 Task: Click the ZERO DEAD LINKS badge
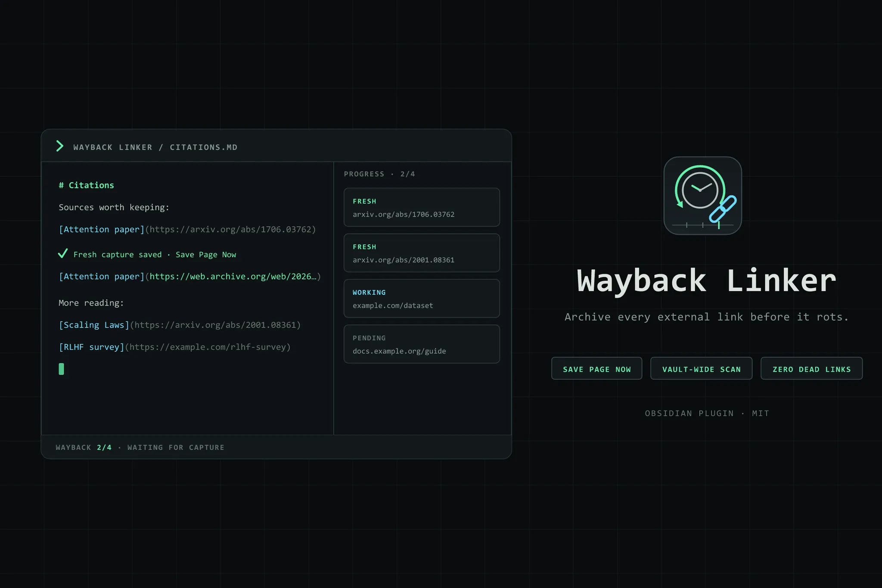(811, 369)
